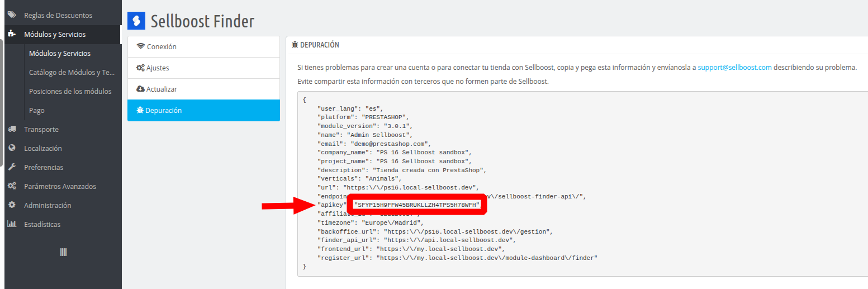Click the "register_url" line in debug JSON
868x289 pixels.
pyautogui.click(x=457, y=258)
